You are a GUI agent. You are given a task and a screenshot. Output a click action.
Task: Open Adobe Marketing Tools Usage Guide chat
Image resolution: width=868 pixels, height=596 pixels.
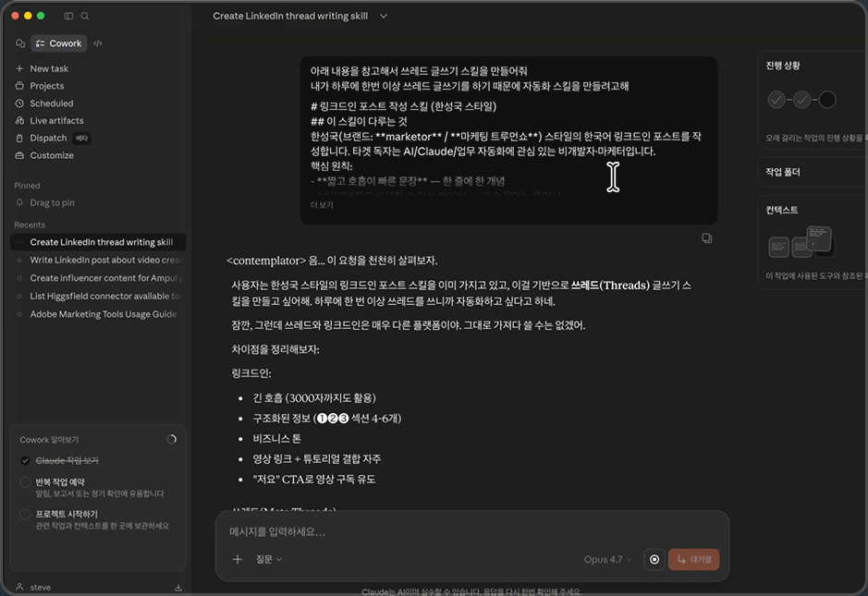(98, 314)
